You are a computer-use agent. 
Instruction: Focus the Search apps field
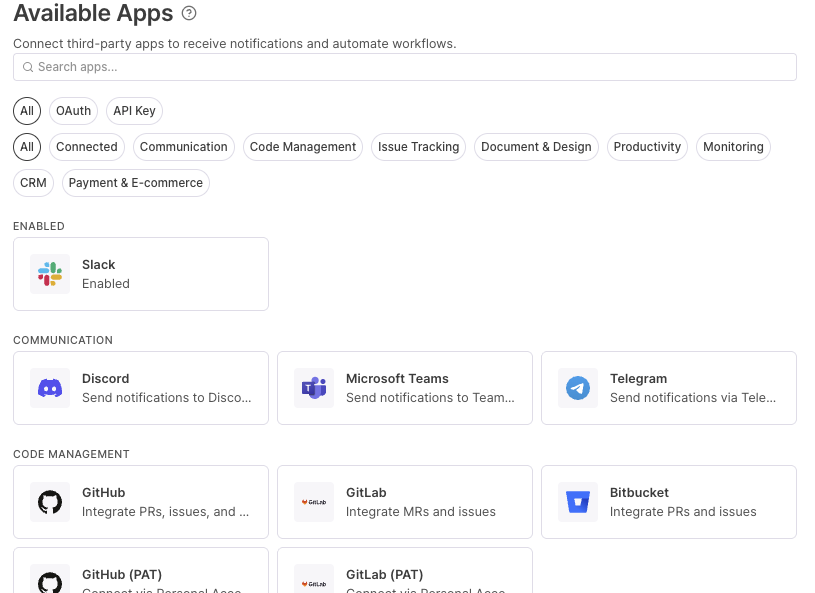tap(405, 67)
